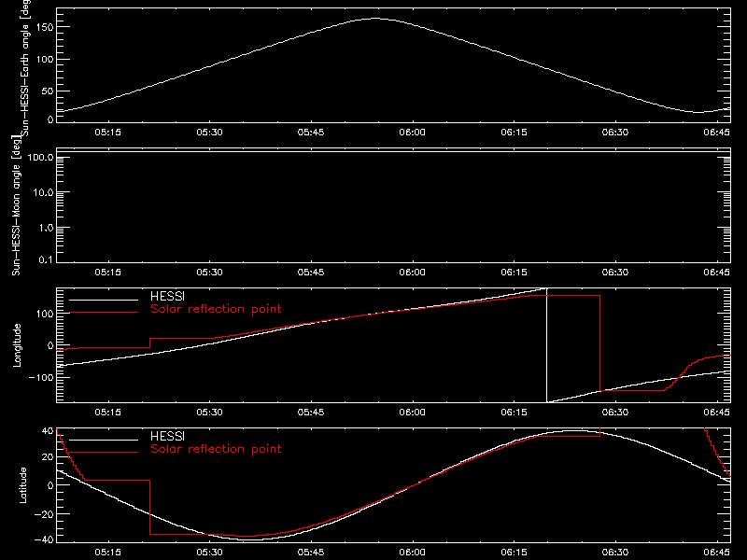
Task: Click 06:00 time label under Latitude plot
Action: point(412,553)
